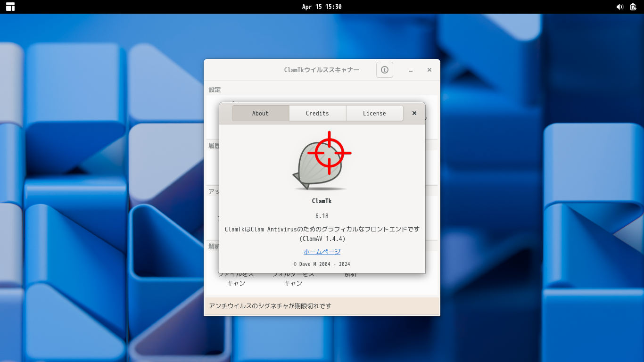Switch to the Credits tab
The image size is (644, 362).
[317, 113]
